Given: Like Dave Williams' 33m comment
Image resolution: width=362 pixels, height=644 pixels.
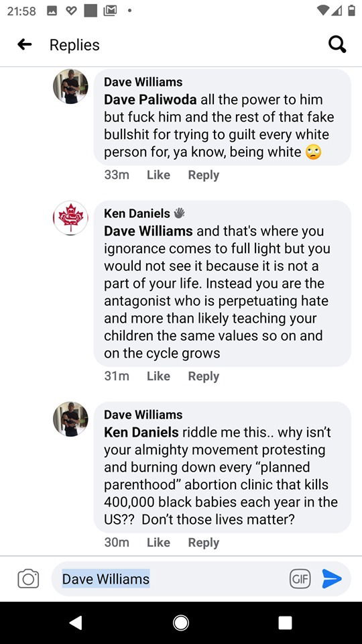Looking at the screenshot, I should pos(158,175).
